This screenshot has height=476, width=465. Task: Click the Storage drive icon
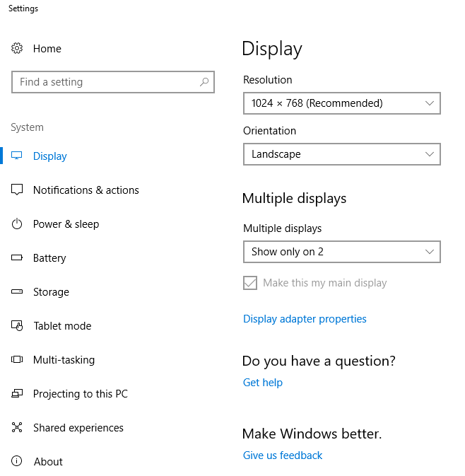tap(17, 291)
